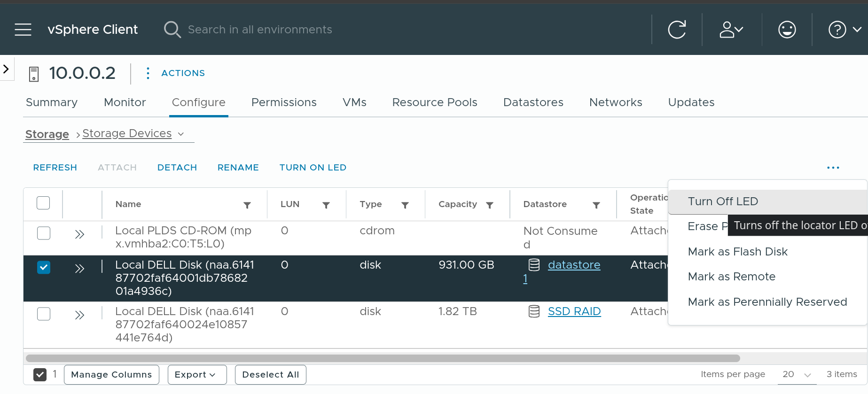Click the 1.82 TB capacity cell
The image size is (868, 394).
pyautogui.click(x=458, y=311)
